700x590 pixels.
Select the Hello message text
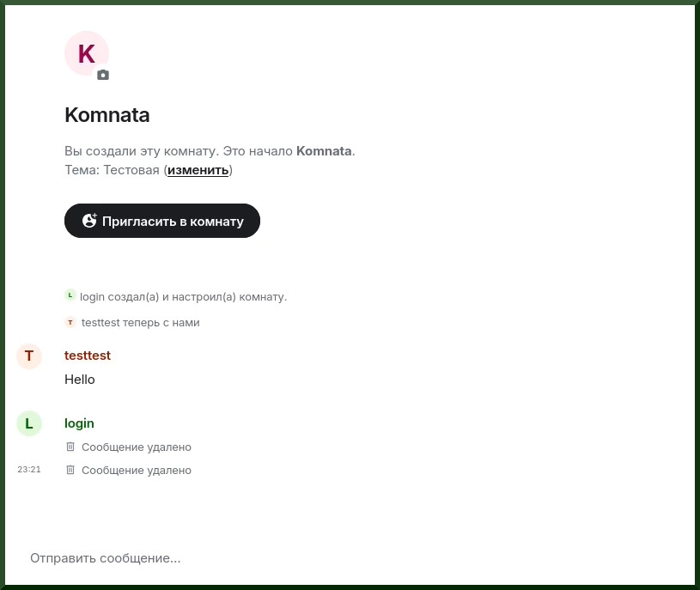click(80, 380)
